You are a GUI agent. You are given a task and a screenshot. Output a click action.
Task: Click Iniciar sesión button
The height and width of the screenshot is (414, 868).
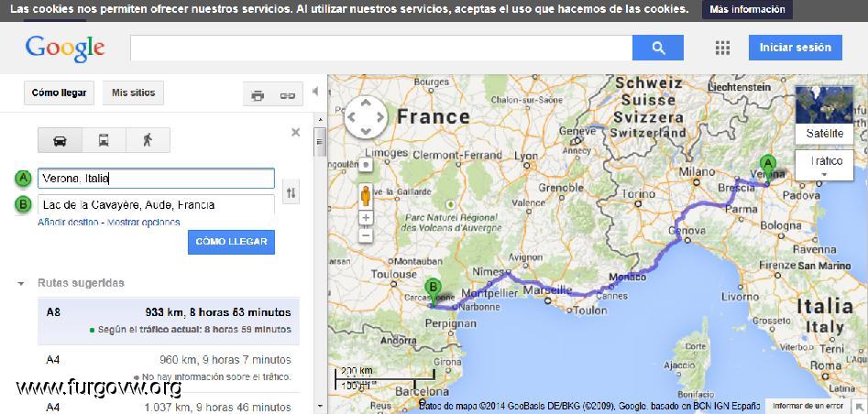click(795, 48)
